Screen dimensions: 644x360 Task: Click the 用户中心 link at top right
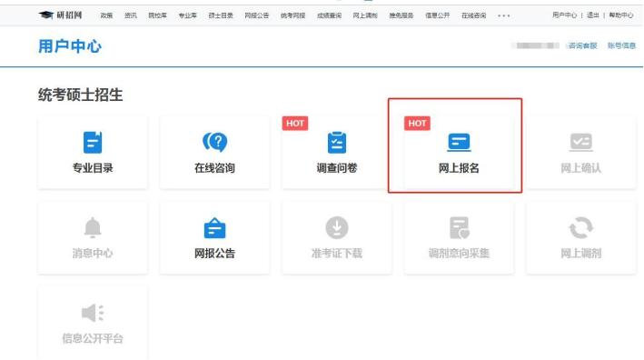point(564,15)
